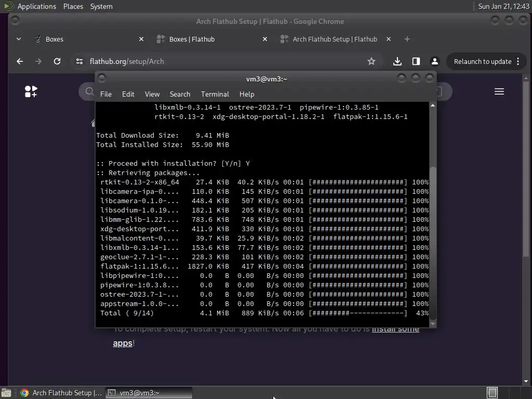Open Chrome downloads icon
Screen dimensions: 532x399
click(397, 61)
